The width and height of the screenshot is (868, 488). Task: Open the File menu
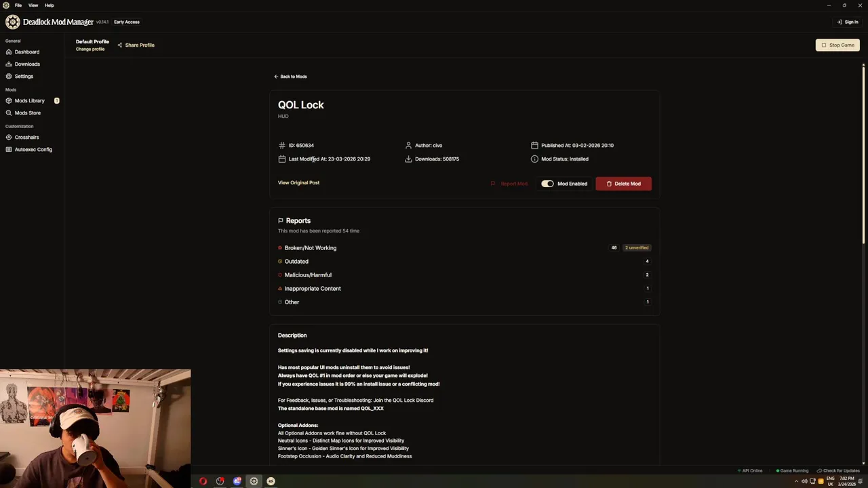click(x=18, y=5)
